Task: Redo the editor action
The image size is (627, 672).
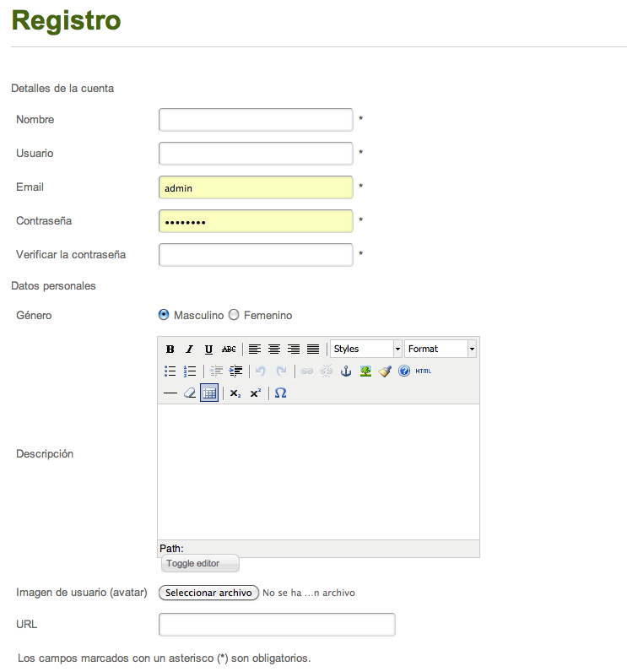Action: [281, 371]
